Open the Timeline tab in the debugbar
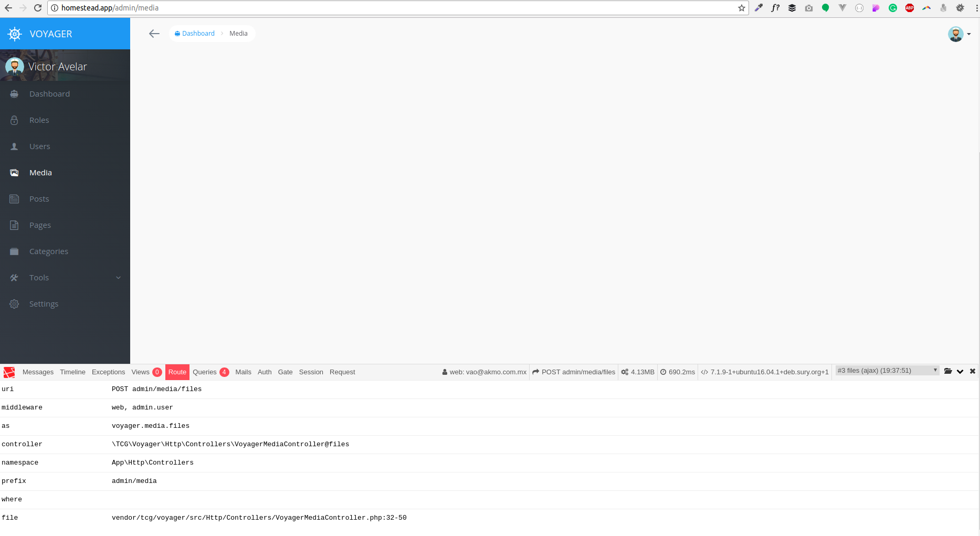Viewport: 980px width, 536px height. [72, 372]
